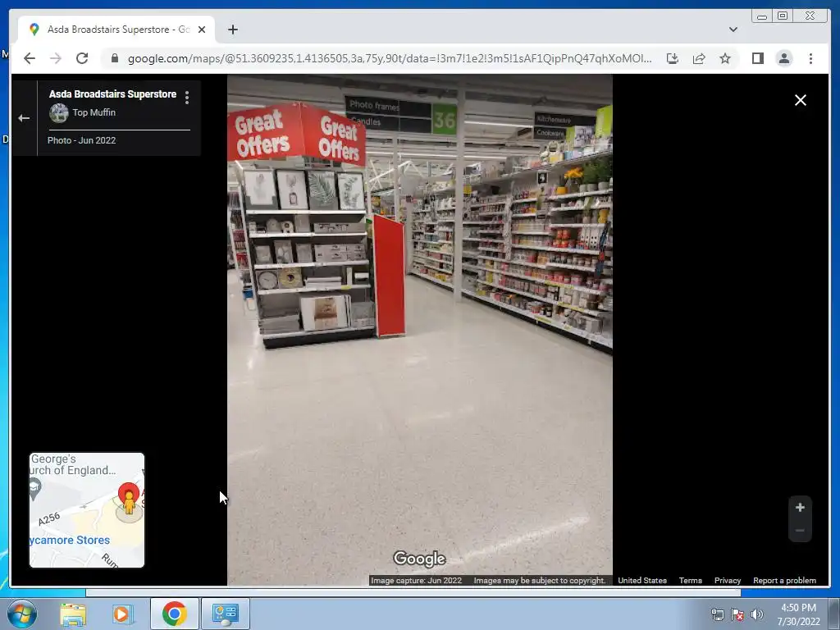
Task: Click the United States region link
Action: pyautogui.click(x=641, y=580)
